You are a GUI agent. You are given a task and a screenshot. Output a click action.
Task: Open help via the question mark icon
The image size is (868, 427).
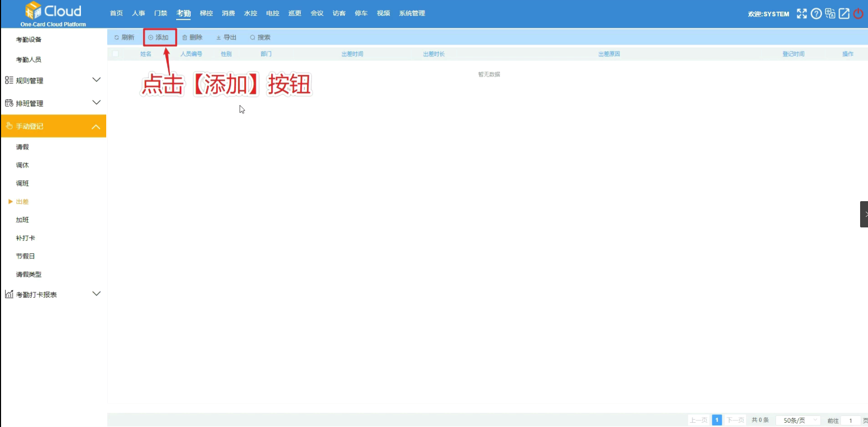pos(816,14)
